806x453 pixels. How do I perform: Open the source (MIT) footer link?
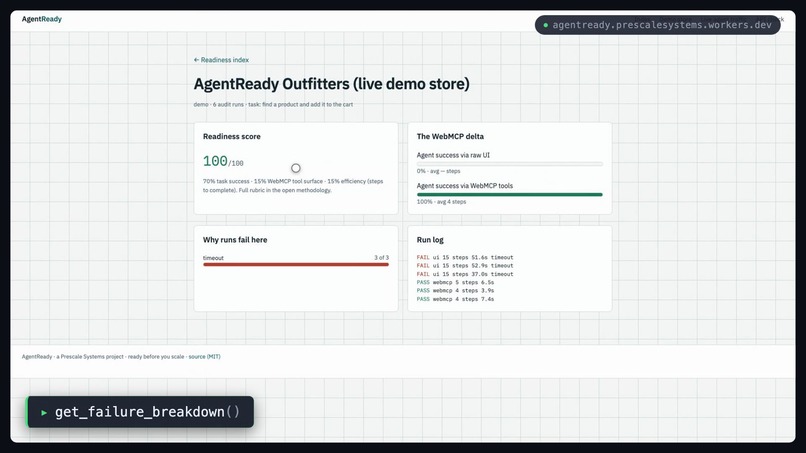(205, 356)
